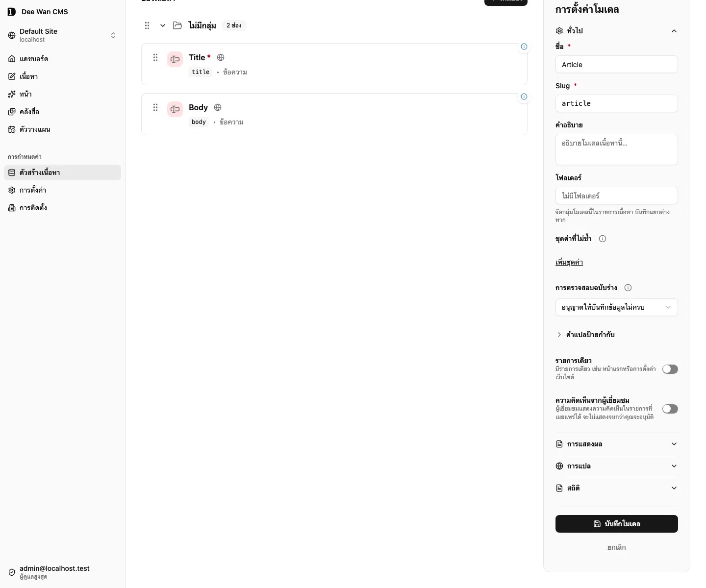Click admin@localhost.test user account
706x588 pixels.
point(62,572)
